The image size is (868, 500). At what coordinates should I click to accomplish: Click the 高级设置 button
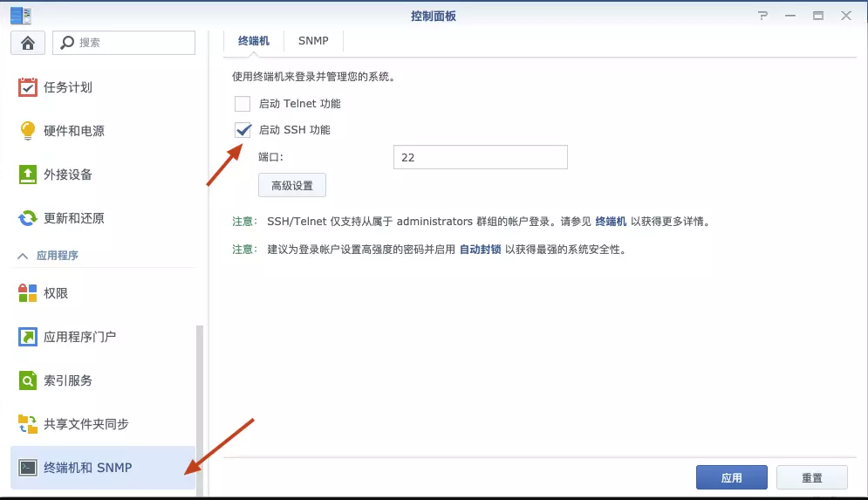point(292,186)
